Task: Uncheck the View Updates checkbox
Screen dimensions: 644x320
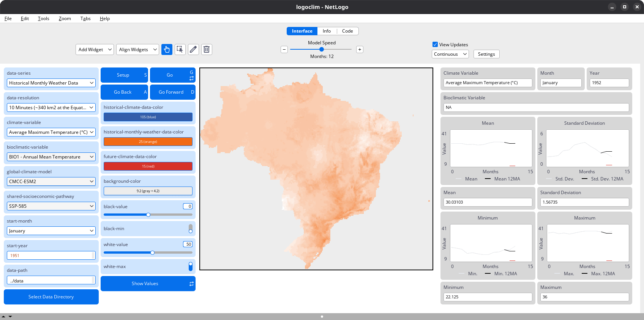Action: 435,44
